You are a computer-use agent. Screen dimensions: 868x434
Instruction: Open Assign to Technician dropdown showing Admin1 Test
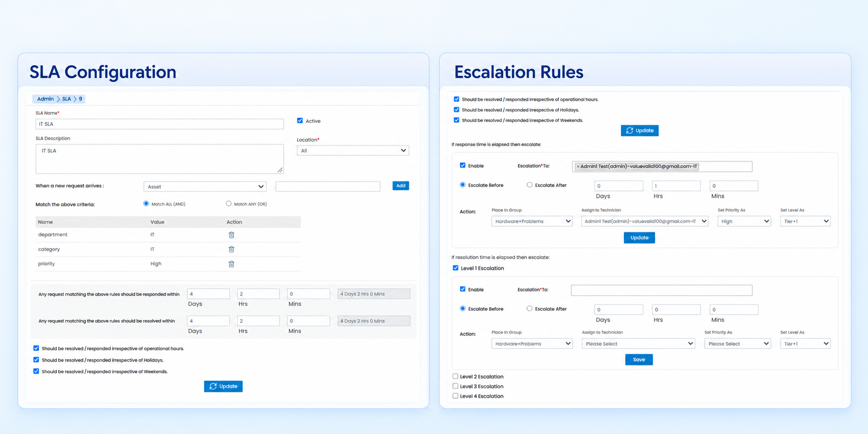click(644, 221)
